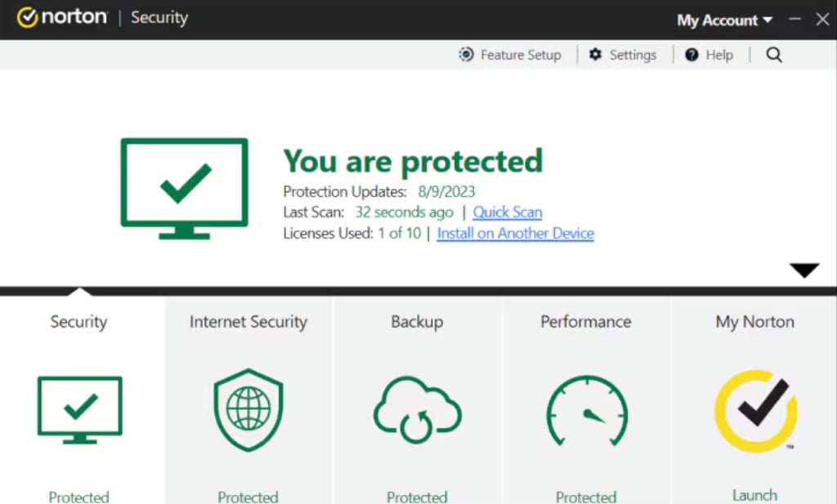837x504 pixels.
Task: Open the My Account dropdown
Action: (x=724, y=20)
